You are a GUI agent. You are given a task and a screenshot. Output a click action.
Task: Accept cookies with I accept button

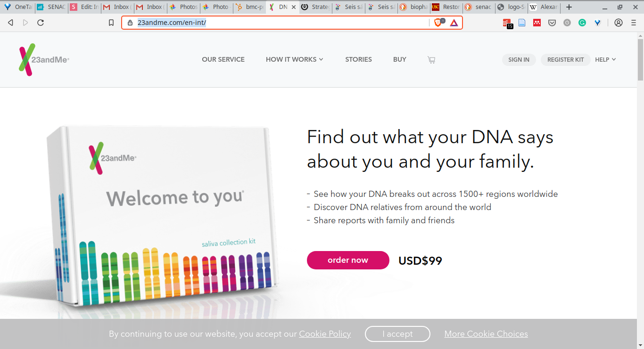click(397, 334)
